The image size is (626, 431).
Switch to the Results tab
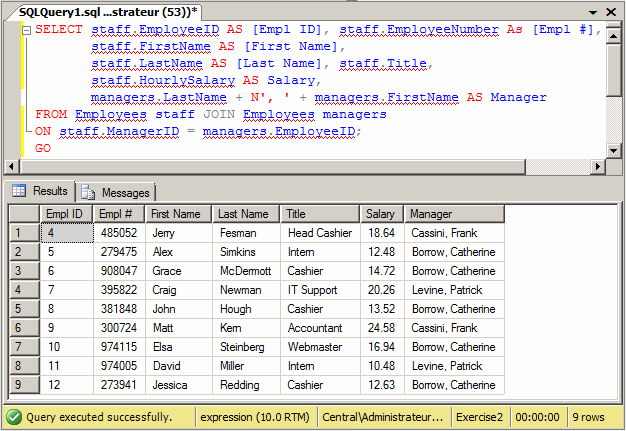(40, 191)
